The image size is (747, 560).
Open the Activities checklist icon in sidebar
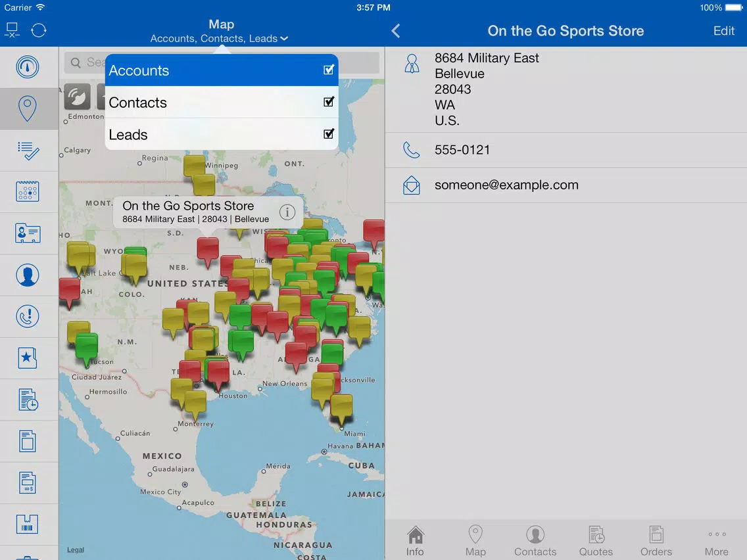tap(28, 151)
